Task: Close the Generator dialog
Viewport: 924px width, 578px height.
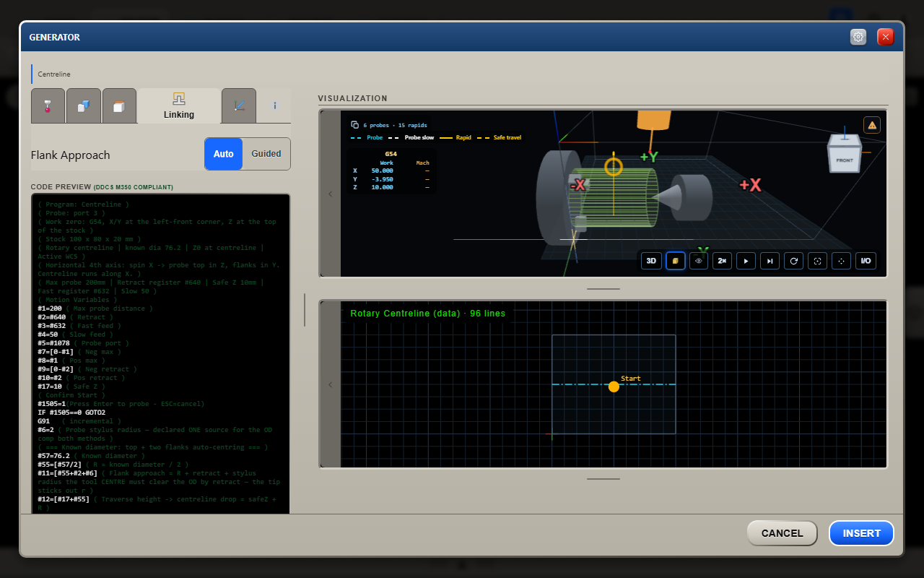Action: [886, 37]
